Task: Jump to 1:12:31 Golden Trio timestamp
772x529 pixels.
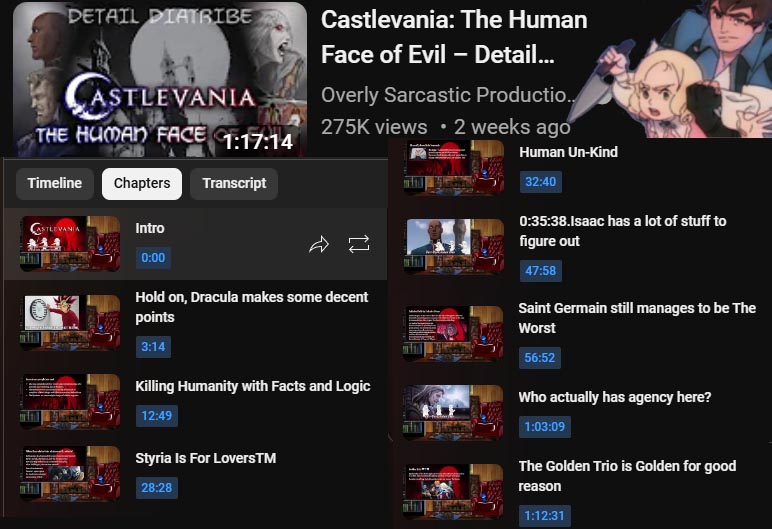Action: (x=545, y=516)
